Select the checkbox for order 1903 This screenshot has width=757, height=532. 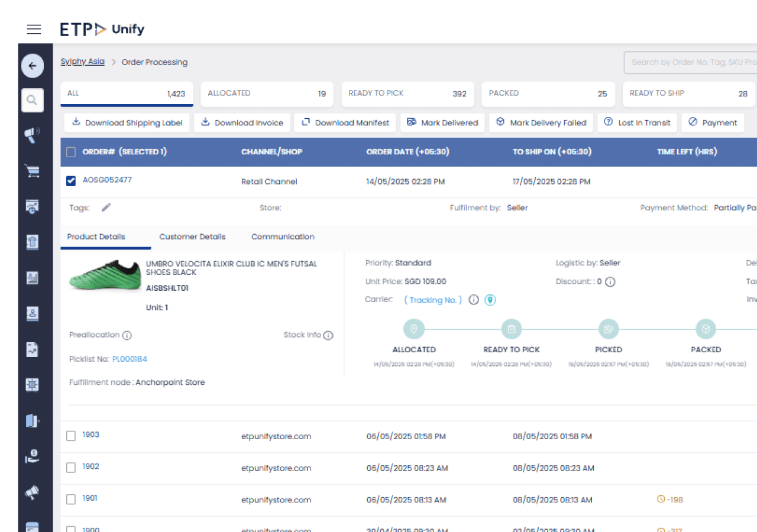pos(71,436)
